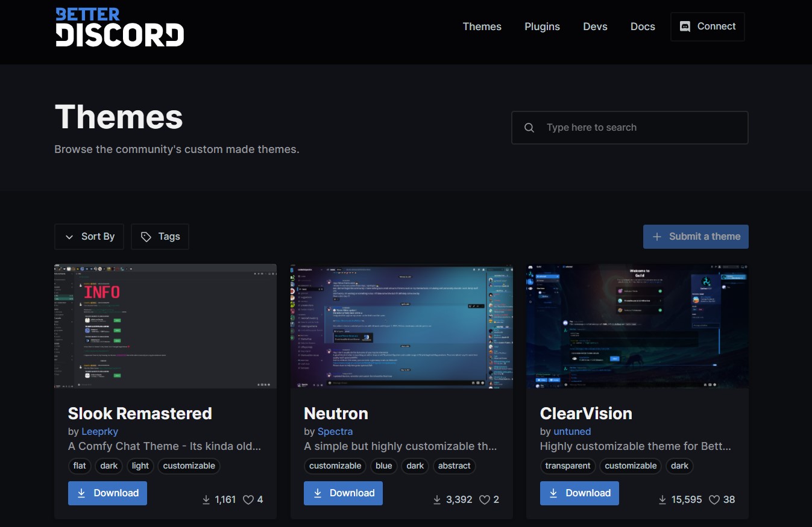Click the Neutron description text
This screenshot has height=527, width=812.
pos(400,446)
